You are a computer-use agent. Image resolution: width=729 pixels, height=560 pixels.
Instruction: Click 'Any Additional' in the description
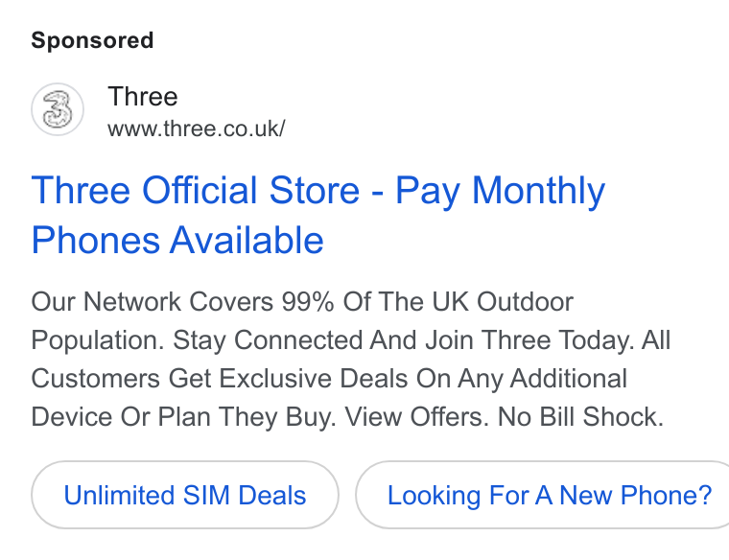543,379
